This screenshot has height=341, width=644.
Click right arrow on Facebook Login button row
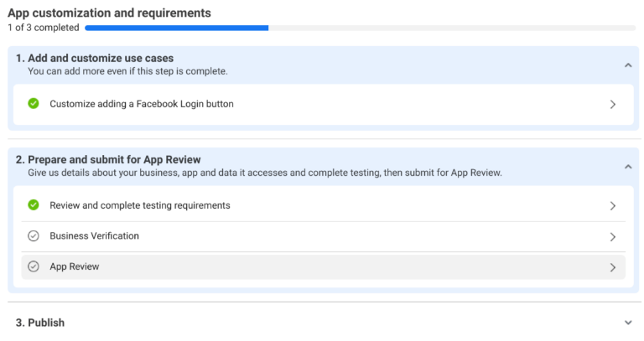[x=613, y=105]
